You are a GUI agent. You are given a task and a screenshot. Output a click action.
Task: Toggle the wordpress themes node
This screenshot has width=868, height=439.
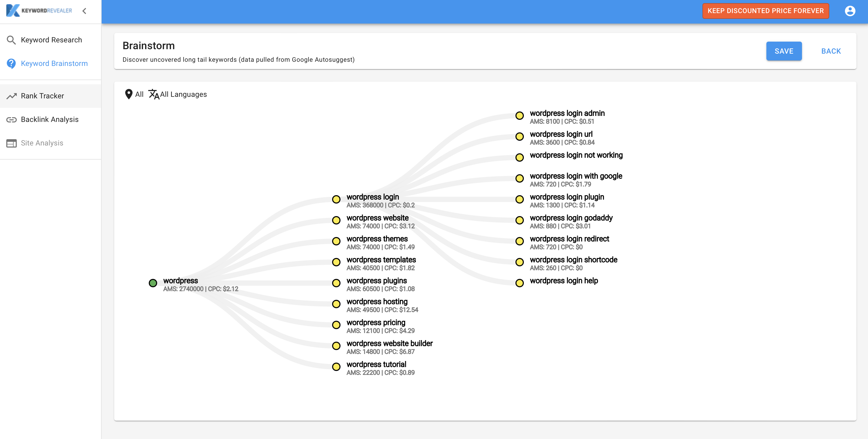[336, 240]
